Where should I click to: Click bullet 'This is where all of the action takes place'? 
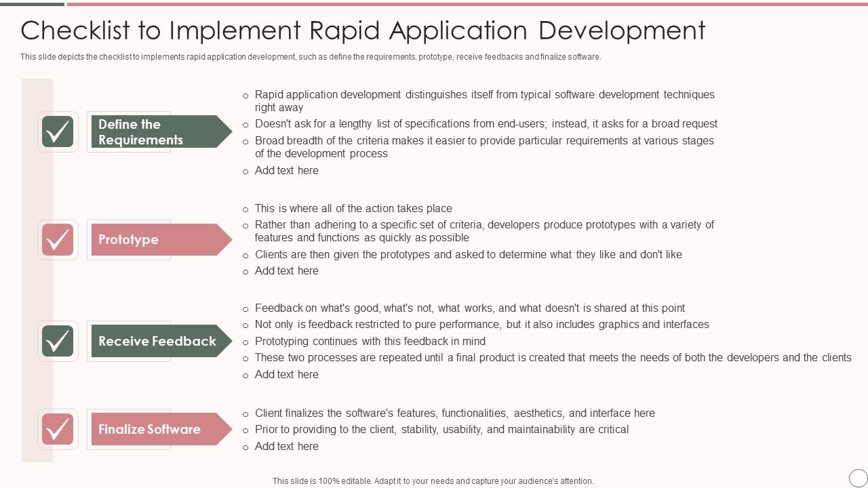point(353,209)
